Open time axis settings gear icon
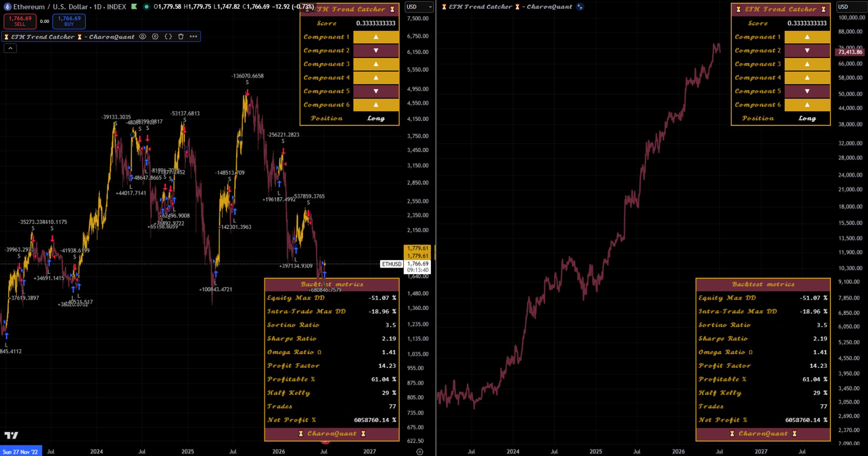This screenshot has height=456, width=868. 419,452
